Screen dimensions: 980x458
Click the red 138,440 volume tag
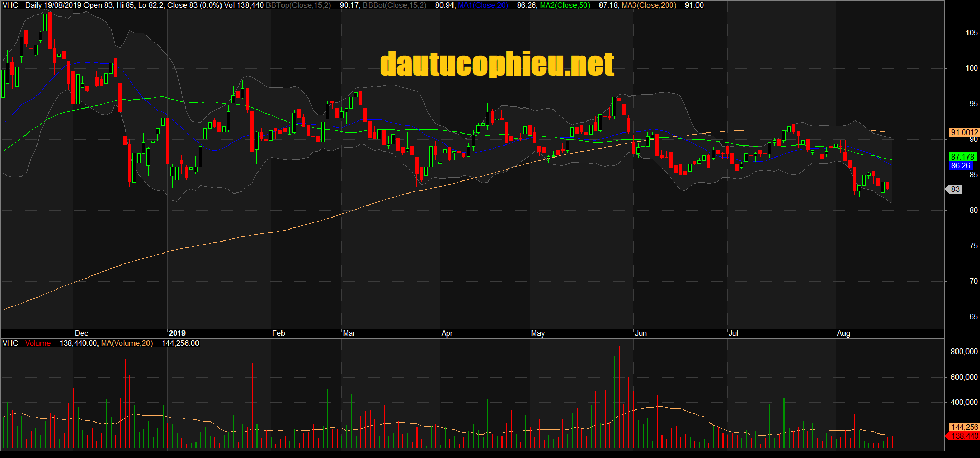[964, 436]
